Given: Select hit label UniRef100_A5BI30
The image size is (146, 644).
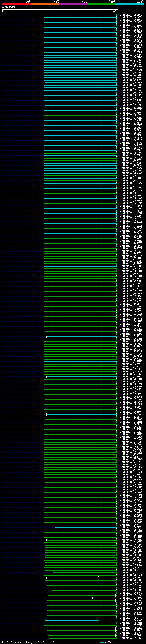Looking at the screenshot, I should 131,326.
